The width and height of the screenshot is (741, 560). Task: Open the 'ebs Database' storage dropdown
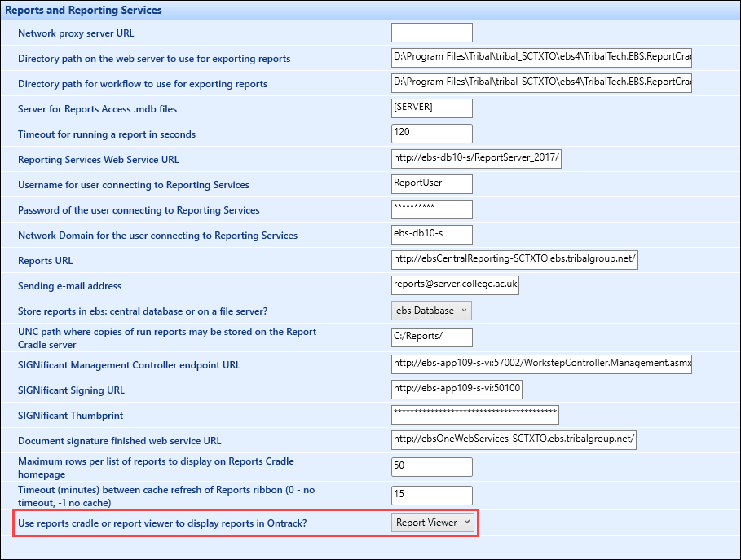431,311
